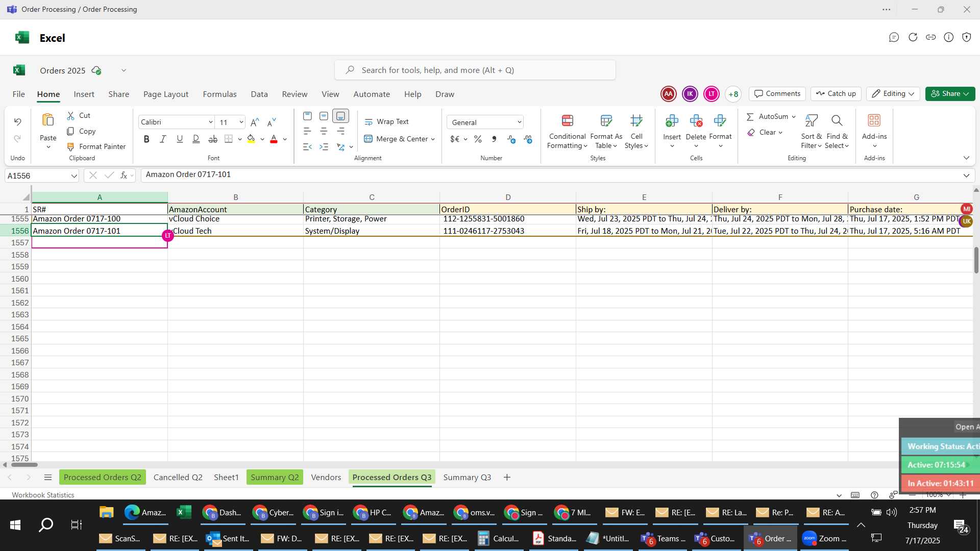Toggle Bold formatting
The image size is (980, 551).
[x=146, y=139]
